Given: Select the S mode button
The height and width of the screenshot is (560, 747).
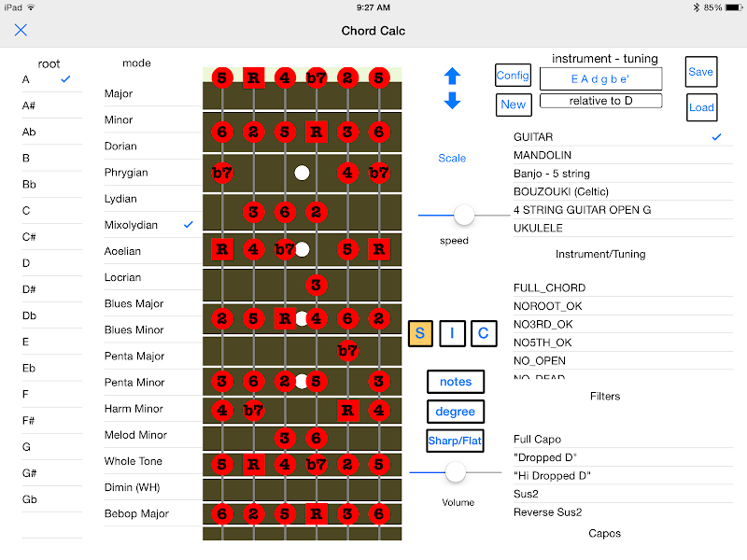Looking at the screenshot, I should tap(420, 333).
